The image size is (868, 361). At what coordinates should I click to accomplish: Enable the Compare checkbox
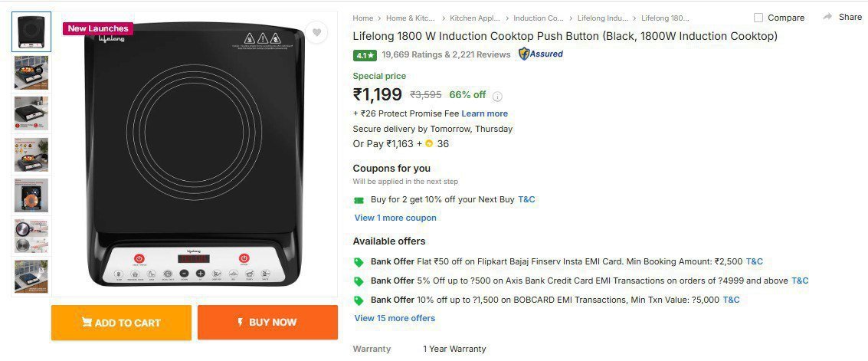pos(758,18)
